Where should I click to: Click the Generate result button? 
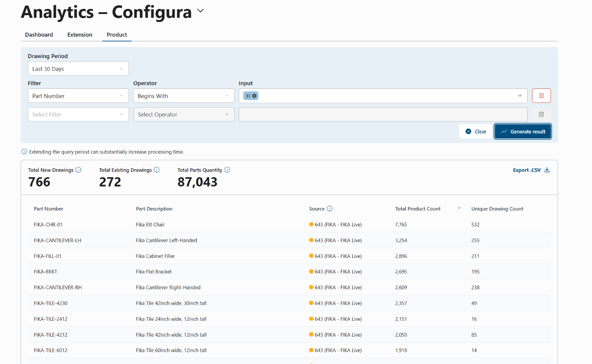[x=523, y=131]
